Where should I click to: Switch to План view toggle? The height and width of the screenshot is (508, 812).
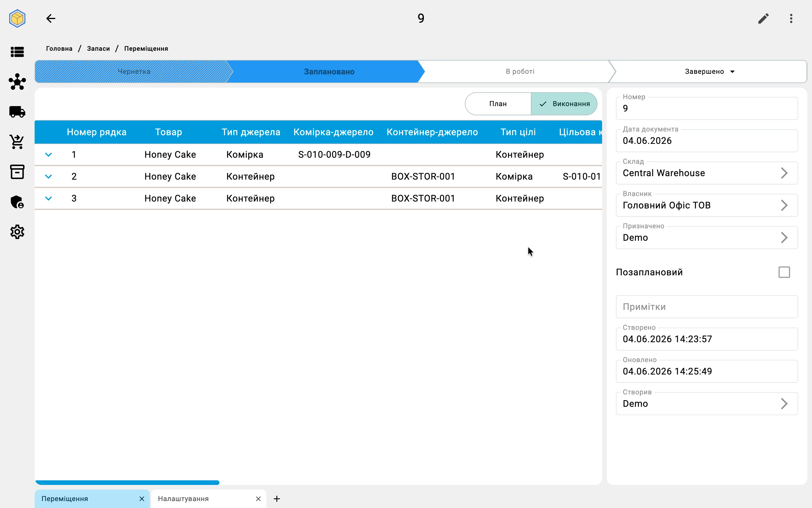[498, 104]
